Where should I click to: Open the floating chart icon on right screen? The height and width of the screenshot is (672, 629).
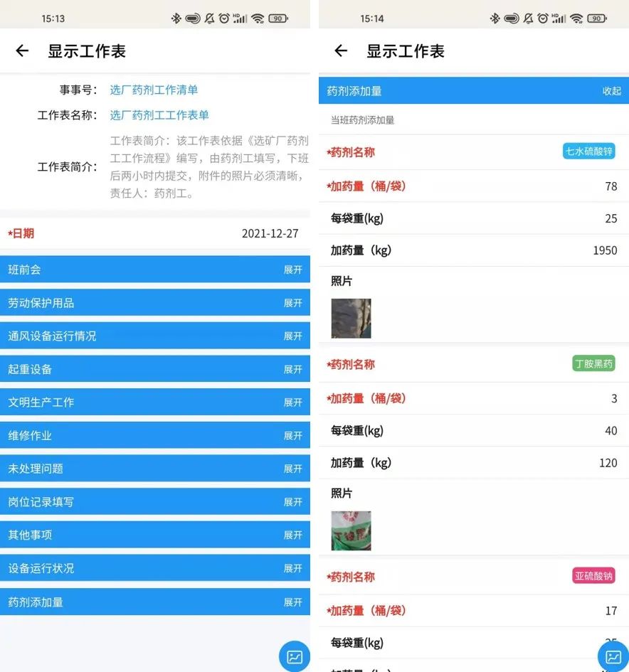point(613,656)
